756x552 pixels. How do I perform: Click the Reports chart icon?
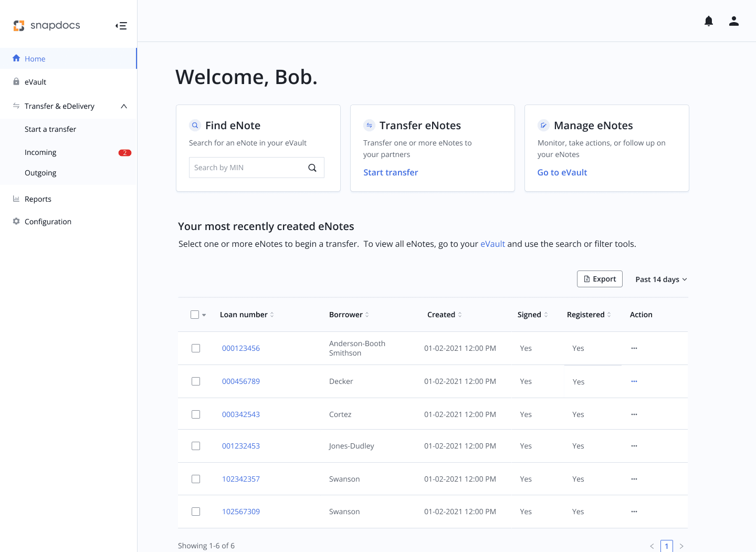(16, 199)
